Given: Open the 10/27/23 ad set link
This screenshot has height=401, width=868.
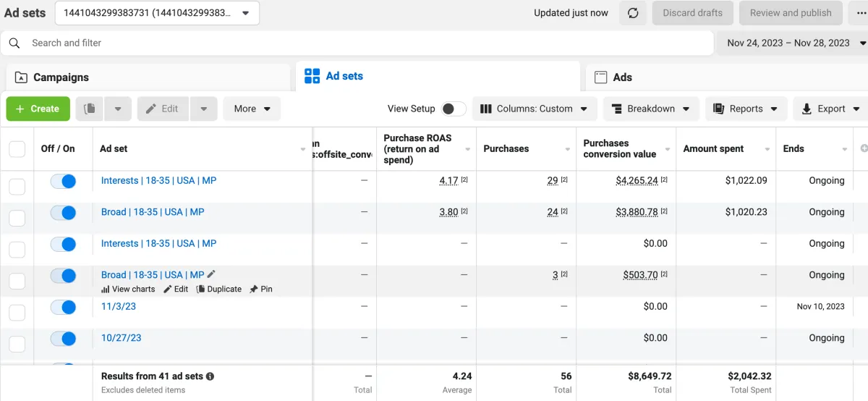Looking at the screenshot, I should tap(122, 337).
